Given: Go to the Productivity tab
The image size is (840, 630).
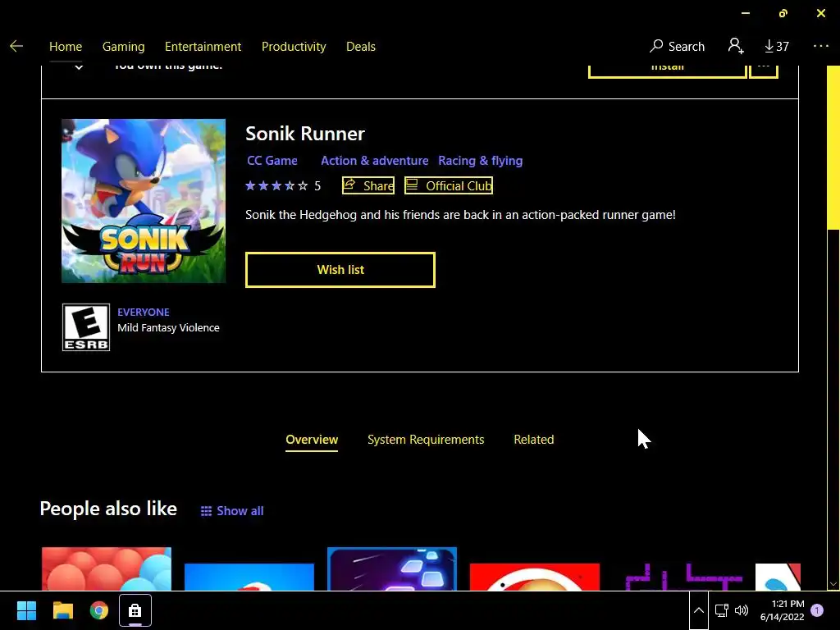Looking at the screenshot, I should pyautogui.click(x=294, y=47).
